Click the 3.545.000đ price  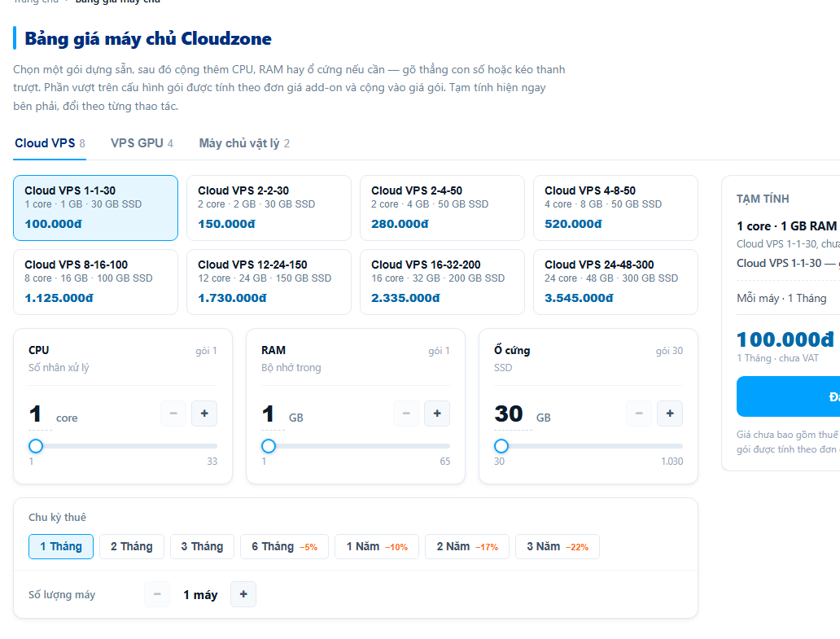(579, 298)
